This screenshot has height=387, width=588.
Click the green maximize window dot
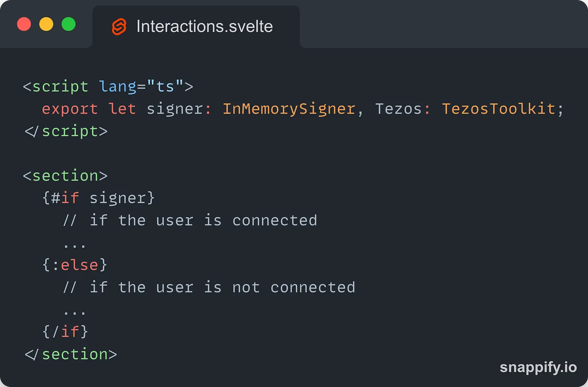[x=68, y=24]
